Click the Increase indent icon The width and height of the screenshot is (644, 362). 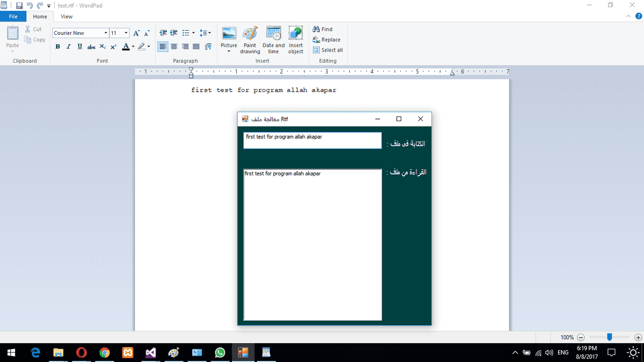tap(174, 33)
